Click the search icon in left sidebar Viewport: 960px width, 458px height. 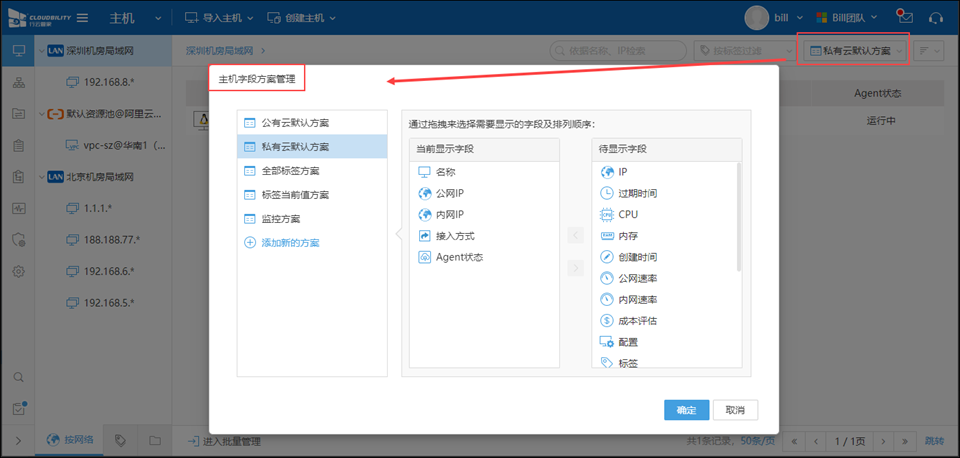click(18, 377)
